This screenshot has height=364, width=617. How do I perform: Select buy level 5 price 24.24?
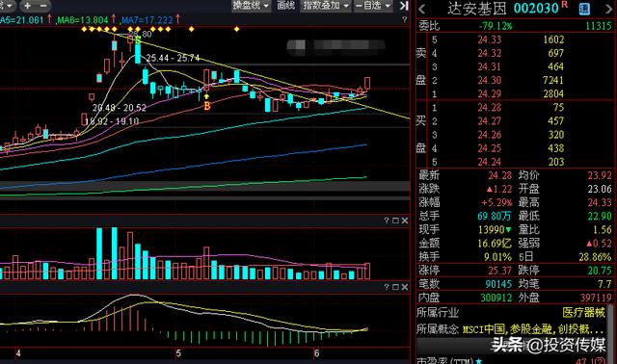[x=490, y=162]
